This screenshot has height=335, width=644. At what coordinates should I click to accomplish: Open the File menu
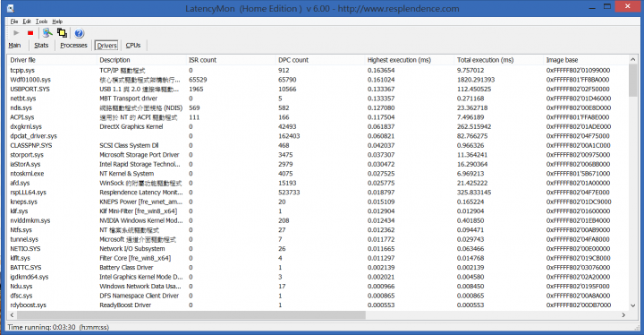(x=14, y=21)
